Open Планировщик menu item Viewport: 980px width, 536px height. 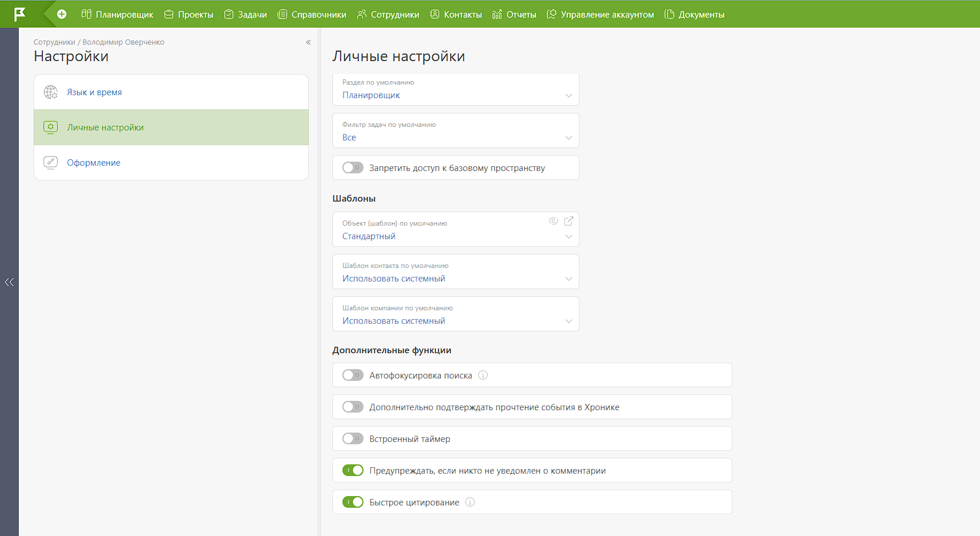pos(117,14)
